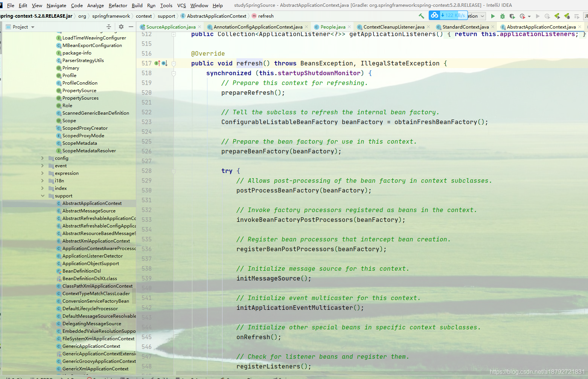The width and height of the screenshot is (588, 379).
Task: Expand the index folder
Action: pos(43,188)
